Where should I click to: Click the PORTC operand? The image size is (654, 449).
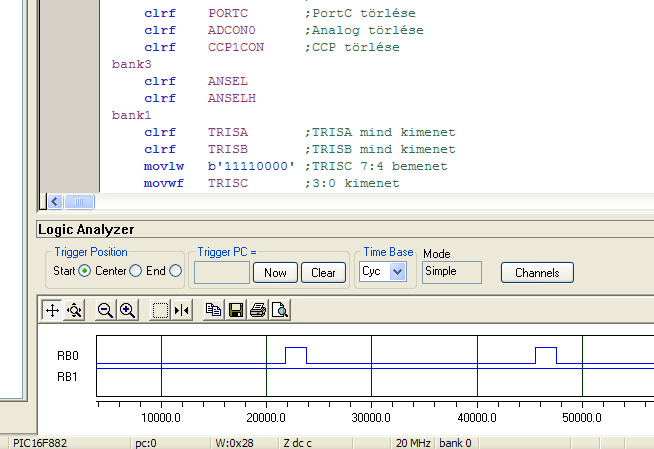point(228,13)
